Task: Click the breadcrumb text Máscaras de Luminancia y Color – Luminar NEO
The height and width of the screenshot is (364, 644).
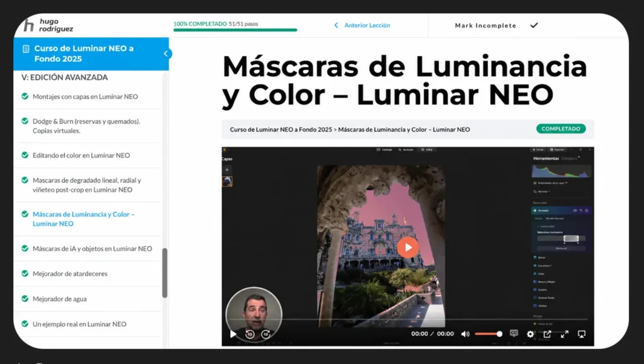Action: [x=404, y=130]
